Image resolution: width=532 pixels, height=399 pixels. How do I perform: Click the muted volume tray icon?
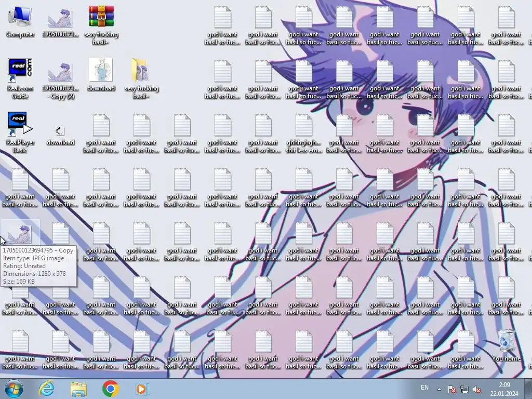tap(477, 389)
